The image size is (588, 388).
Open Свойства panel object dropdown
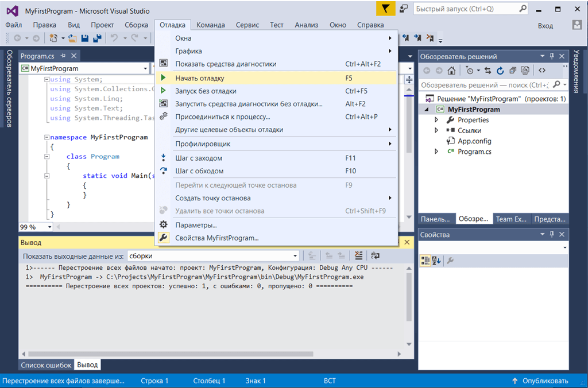(x=565, y=247)
